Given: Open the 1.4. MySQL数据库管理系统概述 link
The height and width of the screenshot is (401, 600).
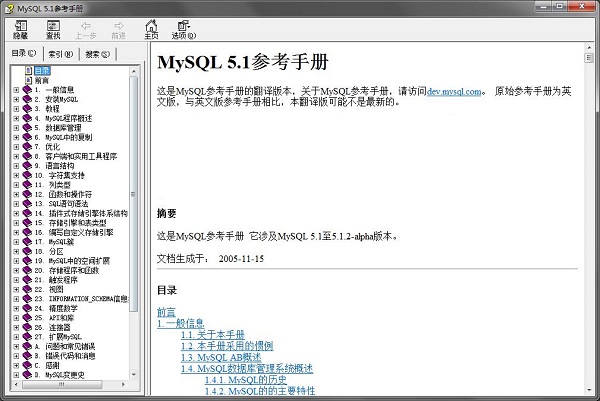Looking at the screenshot, I should tap(247, 368).
